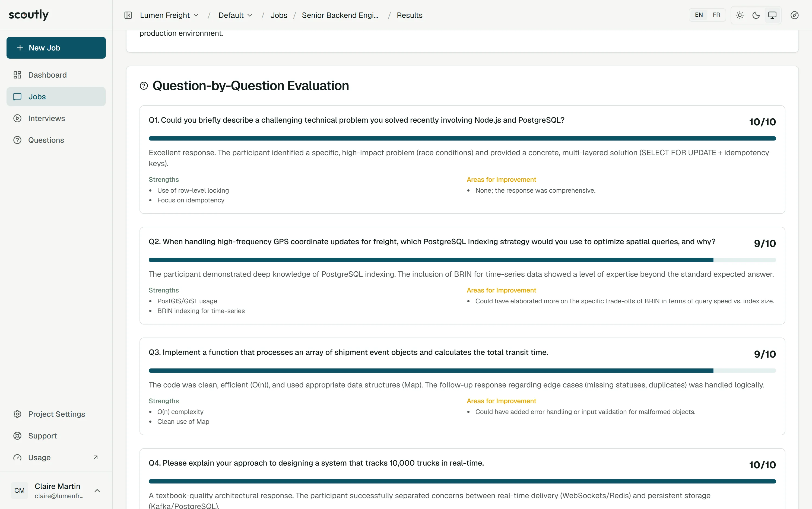Open Jobs in the sidebar
Screen dimensions: 812x509
point(56,97)
